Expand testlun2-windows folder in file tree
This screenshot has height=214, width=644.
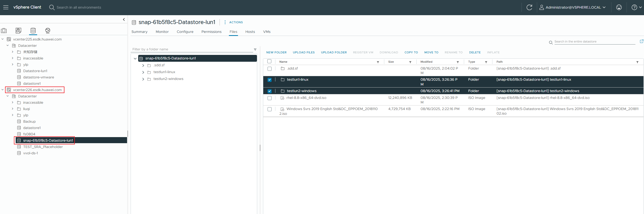click(143, 79)
